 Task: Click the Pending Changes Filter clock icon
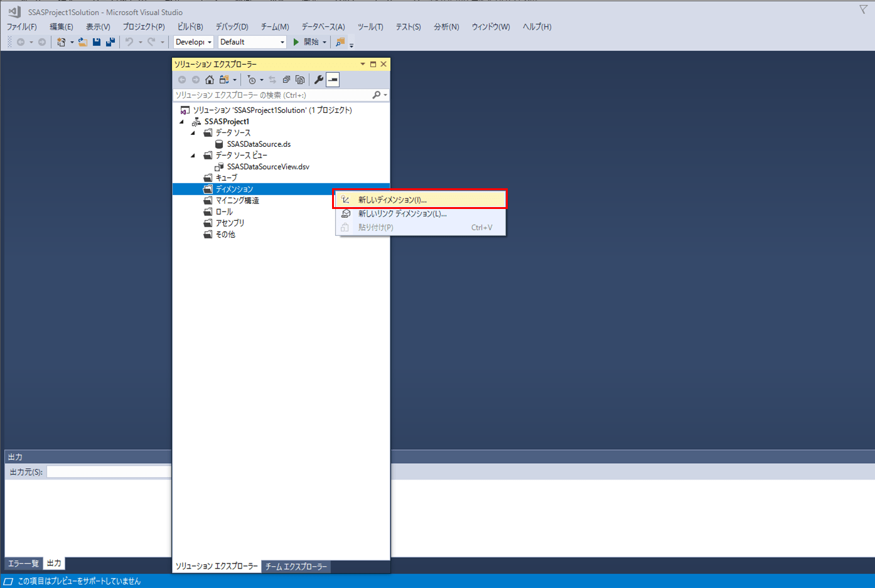coord(252,80)
